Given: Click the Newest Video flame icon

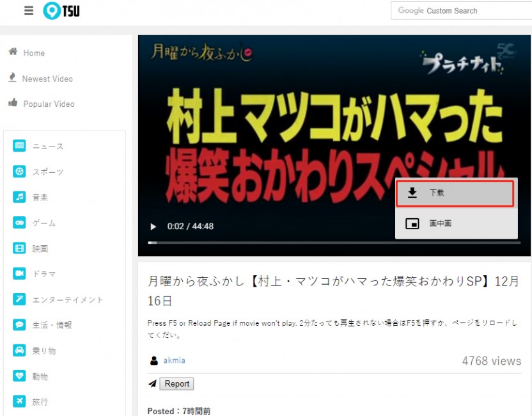Looking at the screenshot, I should pyautogui.click(x=12, y=77).
